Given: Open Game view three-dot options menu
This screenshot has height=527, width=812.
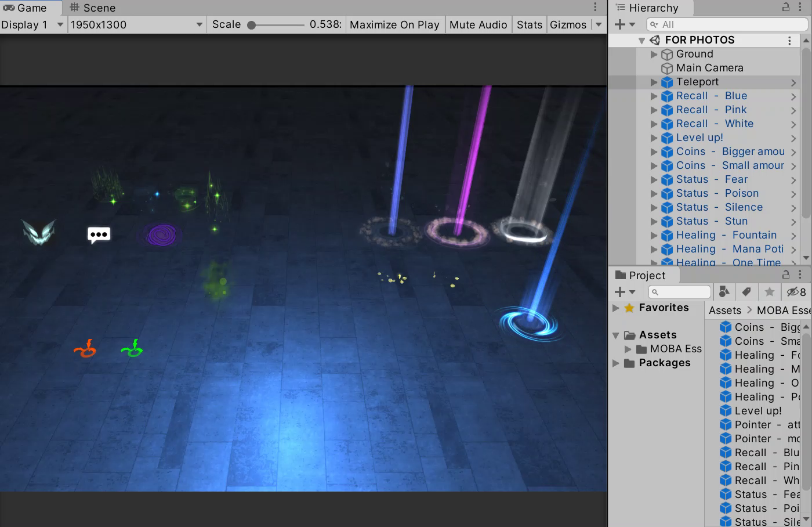Looking at the screenshot, I should (595, 7).
